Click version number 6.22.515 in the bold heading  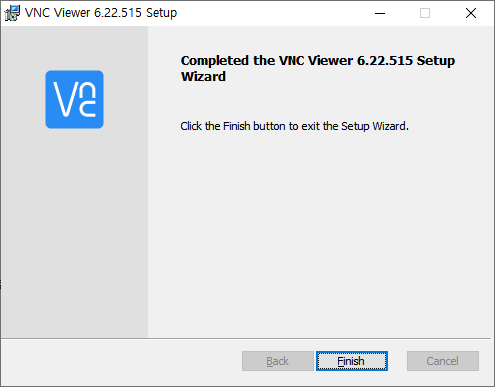[x=385, y=61]
